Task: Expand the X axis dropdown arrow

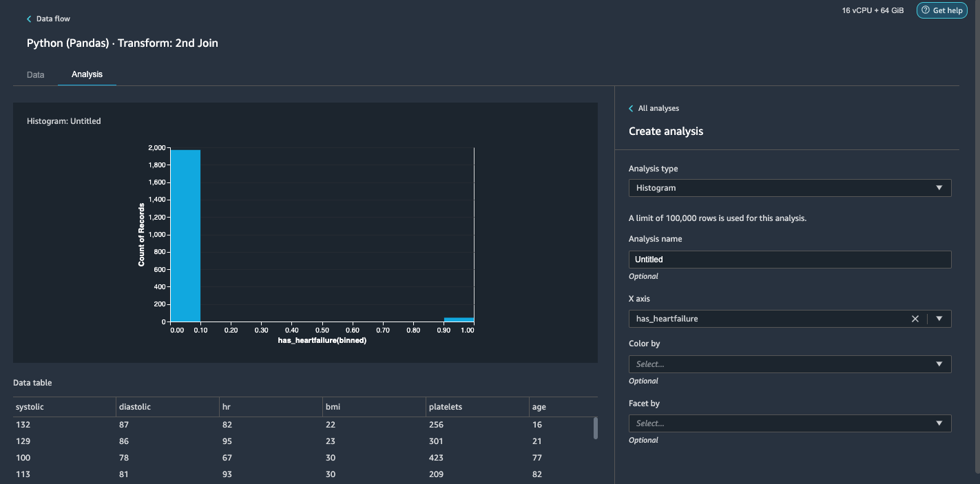Action: click(x=939, y=319)
